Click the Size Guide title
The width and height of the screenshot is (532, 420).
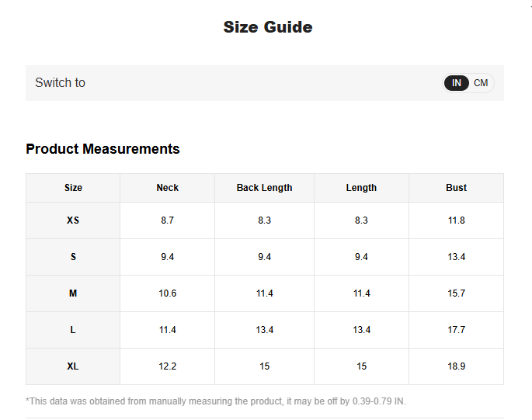tap(267, 27)
